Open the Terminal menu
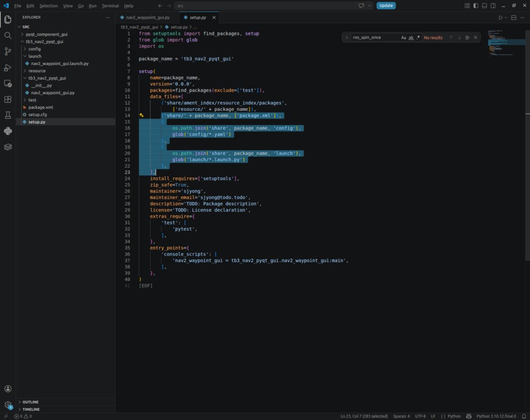The width and height of the screenshot is (530, 420). pyautogui.click(x=110, y=6)
